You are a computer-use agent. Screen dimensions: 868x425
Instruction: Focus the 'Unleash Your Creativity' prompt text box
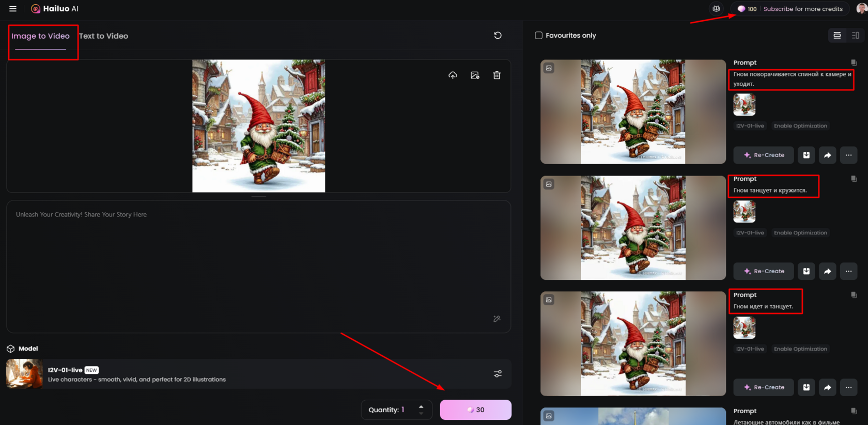(258, 266)
